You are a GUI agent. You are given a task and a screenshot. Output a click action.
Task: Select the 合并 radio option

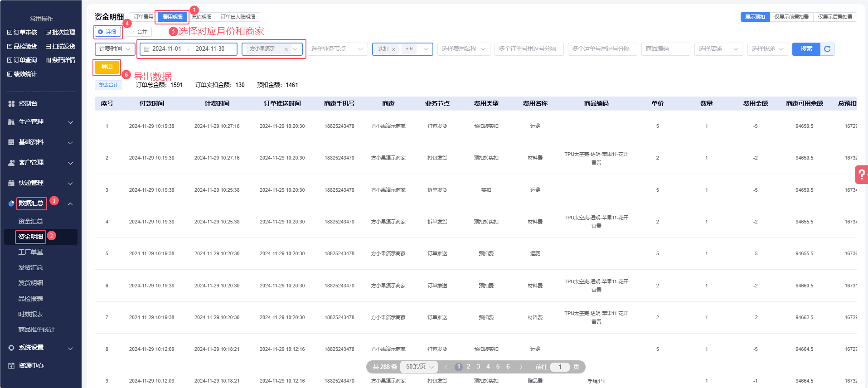click(132, 32)
